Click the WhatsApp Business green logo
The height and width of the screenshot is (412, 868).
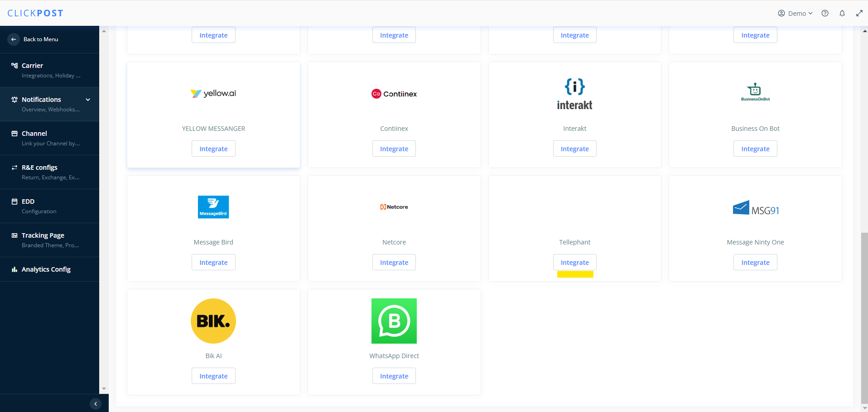[x=394, y=321]
